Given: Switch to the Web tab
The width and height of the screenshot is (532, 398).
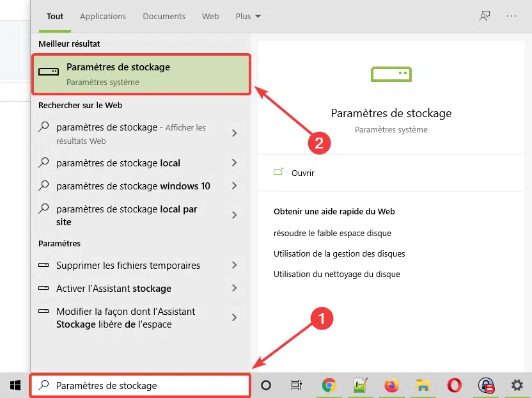Looking at the screenshot, I should click(210, 16).
